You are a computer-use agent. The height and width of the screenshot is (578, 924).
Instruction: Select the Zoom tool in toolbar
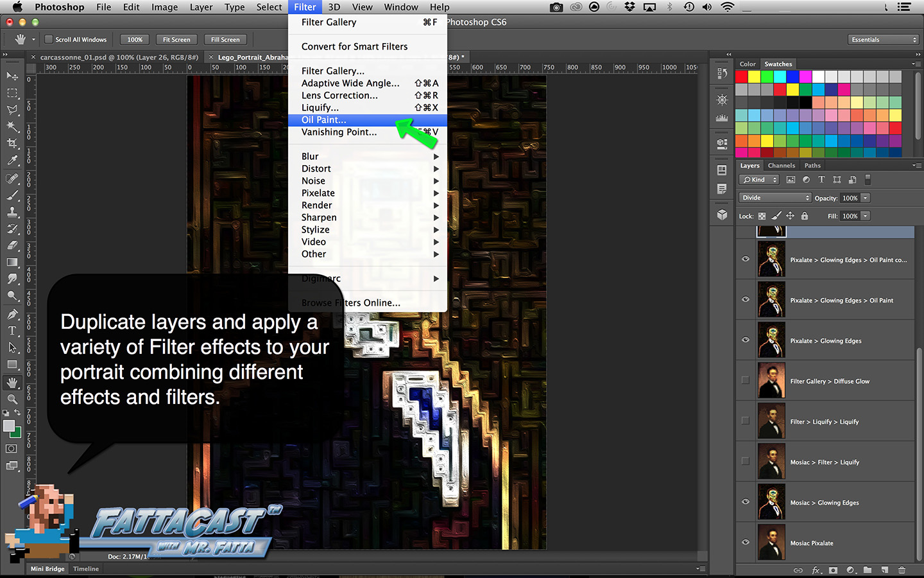(12, 399)
